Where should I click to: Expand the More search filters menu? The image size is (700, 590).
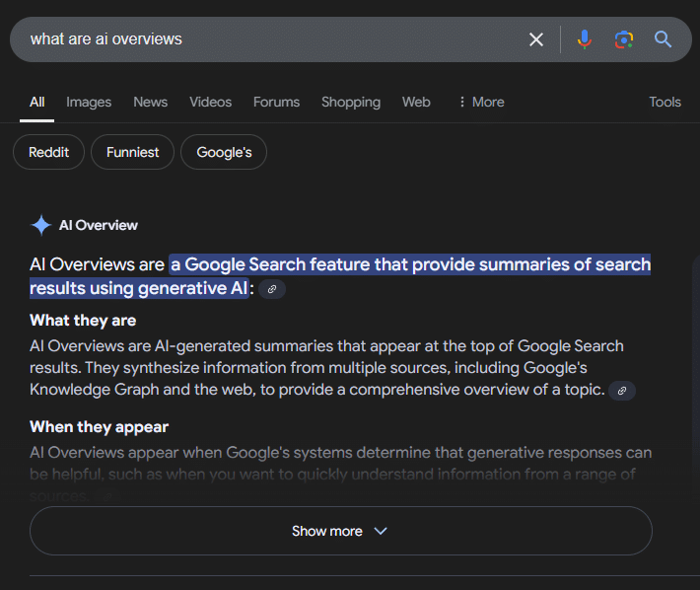pyautogui.click(x=480, y=102)
